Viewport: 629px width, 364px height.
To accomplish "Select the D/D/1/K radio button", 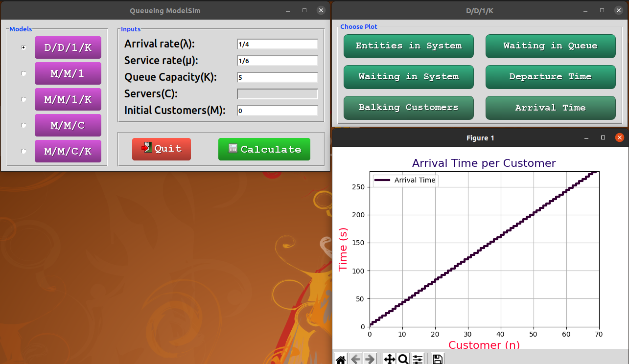I will [x=23, y=47].
